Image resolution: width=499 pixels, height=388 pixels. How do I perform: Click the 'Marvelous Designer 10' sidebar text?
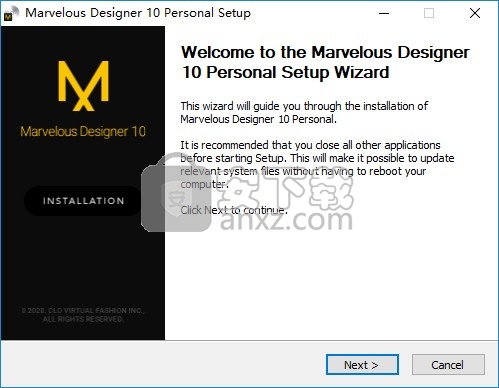pos(83,132)
